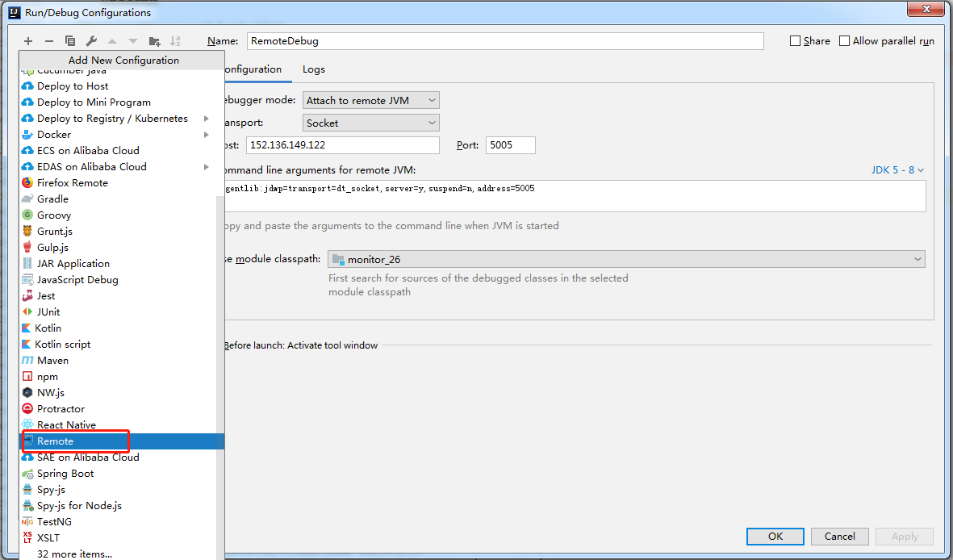Choose Deploy to Host configuration type
Image resolution: width=953 pixels, height=560 pixels.
point(119,86)
